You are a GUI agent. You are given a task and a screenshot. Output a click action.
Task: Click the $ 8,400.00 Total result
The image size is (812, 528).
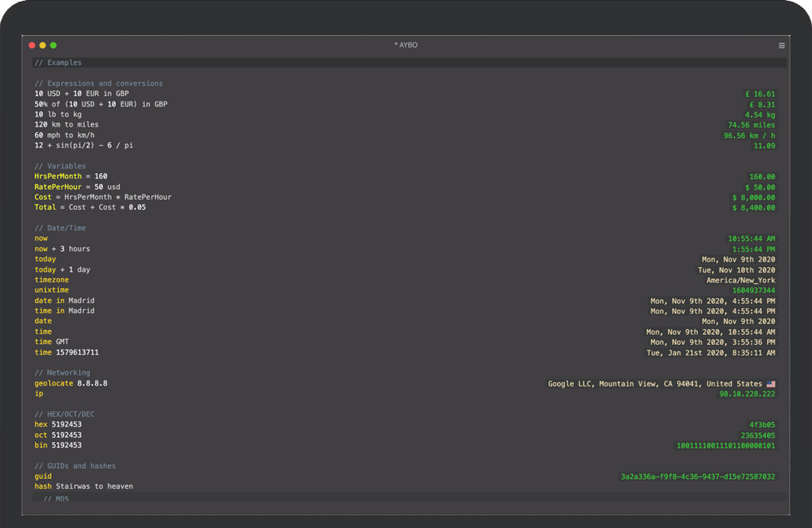point(754,207)
